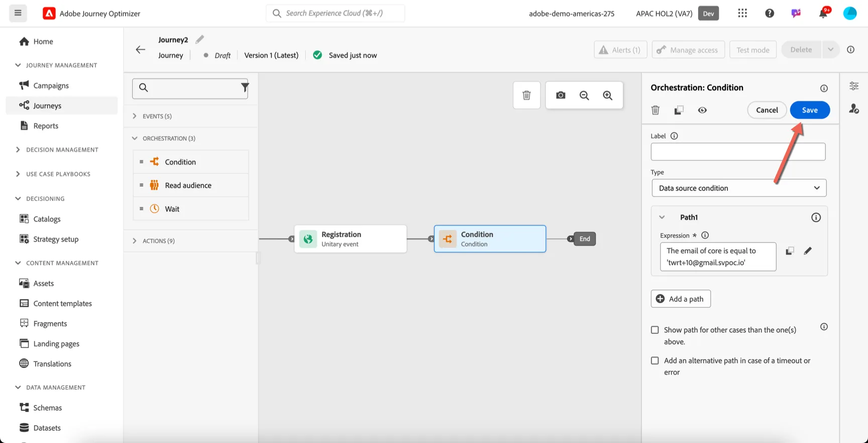The image size is (868, 443).
Task: Edit the Path1 expression with pencil
Action: click(x=808, y=251)
